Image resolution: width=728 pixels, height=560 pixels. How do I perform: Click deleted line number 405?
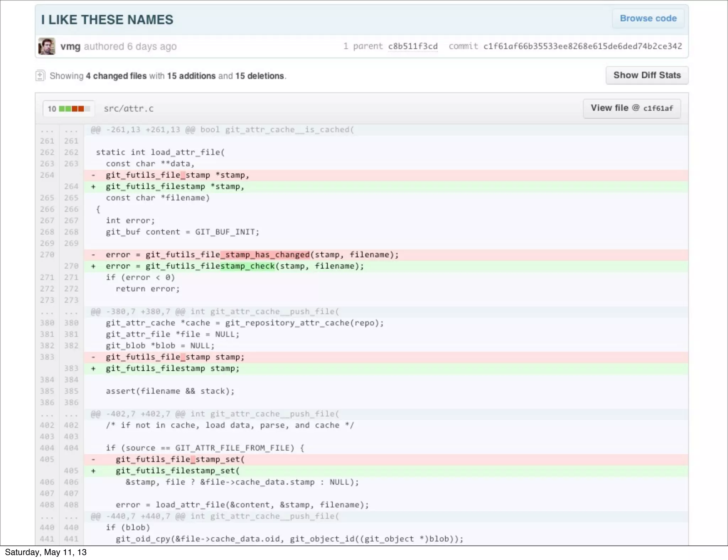click(47, 459)
